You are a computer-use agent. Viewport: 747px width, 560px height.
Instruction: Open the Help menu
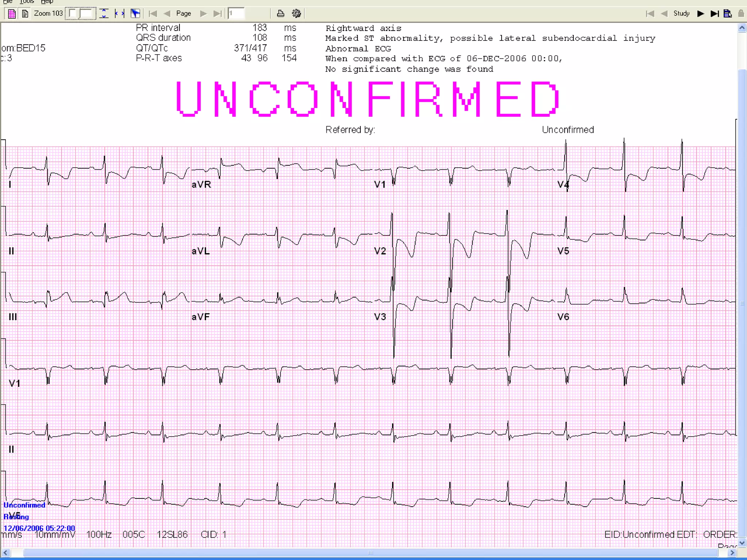[x=47, y=1]
